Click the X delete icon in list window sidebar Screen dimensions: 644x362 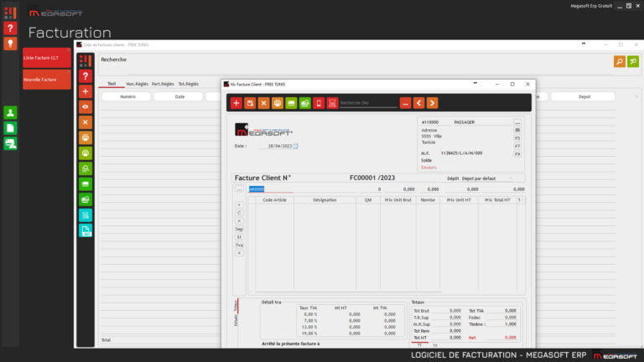tap(86, 122)
